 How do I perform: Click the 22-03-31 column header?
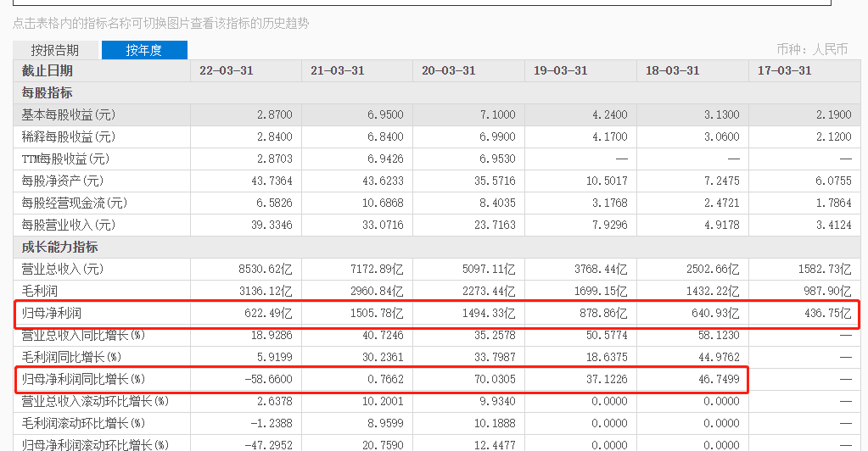click(226, 70)
